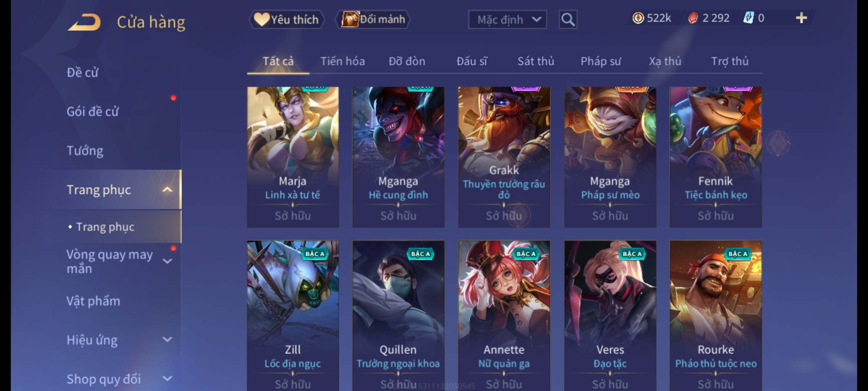Click the blue voucher currency icon
The image size is (868, 391).
[x=748, y=18]
